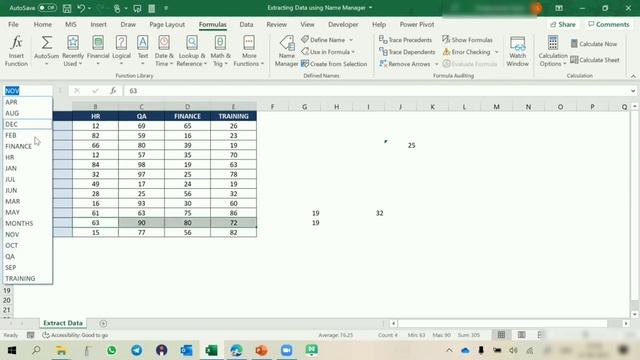Viewport: 640px width, 360px height.
Task: Open the File menu
Action: click(13, 24)
